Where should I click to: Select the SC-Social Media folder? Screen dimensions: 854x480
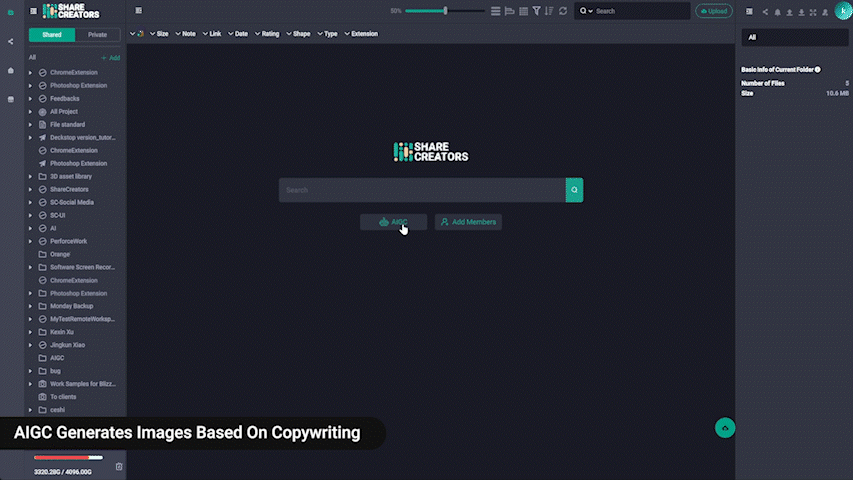[x=72, y=202]
